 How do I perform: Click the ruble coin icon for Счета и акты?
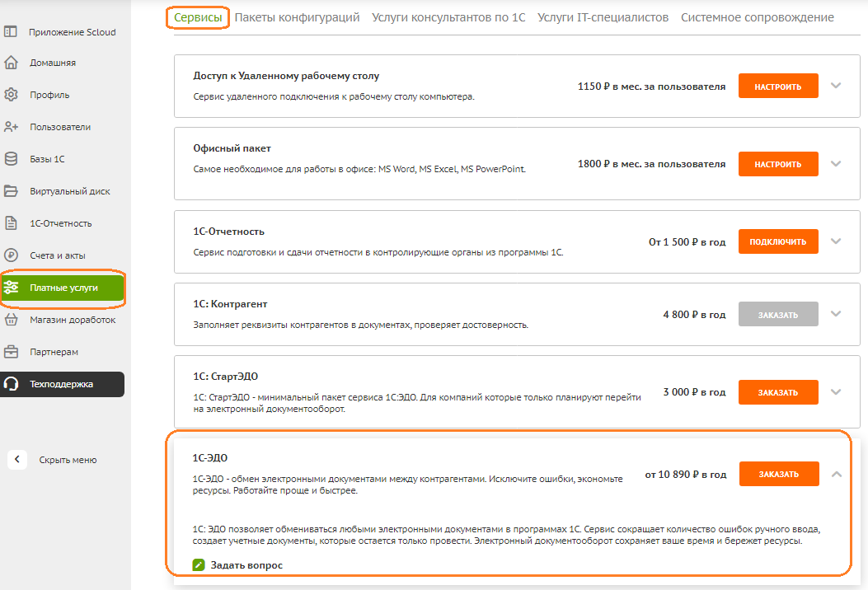tap(11, 255)
